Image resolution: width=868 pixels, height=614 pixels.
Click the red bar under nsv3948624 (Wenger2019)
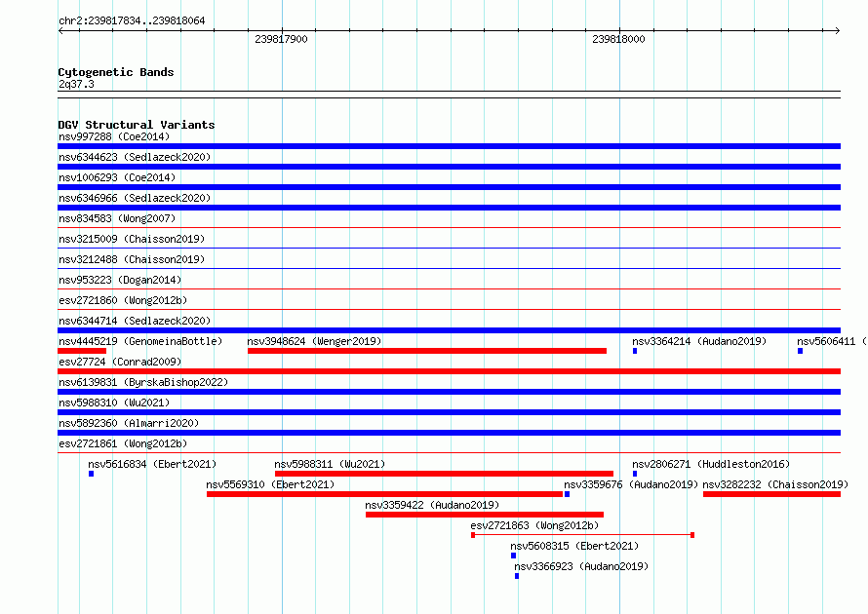tap(427, 351)
